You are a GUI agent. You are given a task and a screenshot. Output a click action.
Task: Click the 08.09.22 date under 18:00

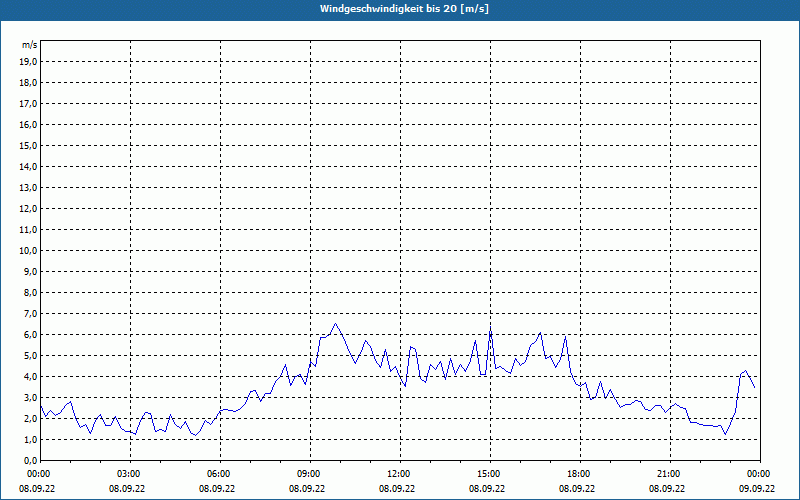pyautogui.click(x=577, y=488)
